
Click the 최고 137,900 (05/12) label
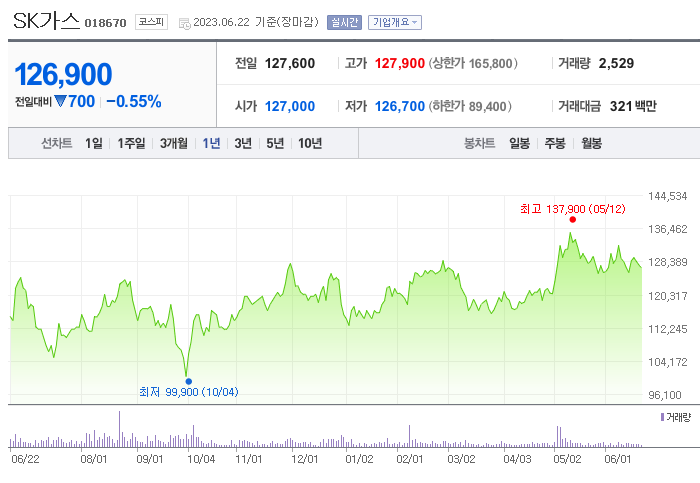pos(573,209)
